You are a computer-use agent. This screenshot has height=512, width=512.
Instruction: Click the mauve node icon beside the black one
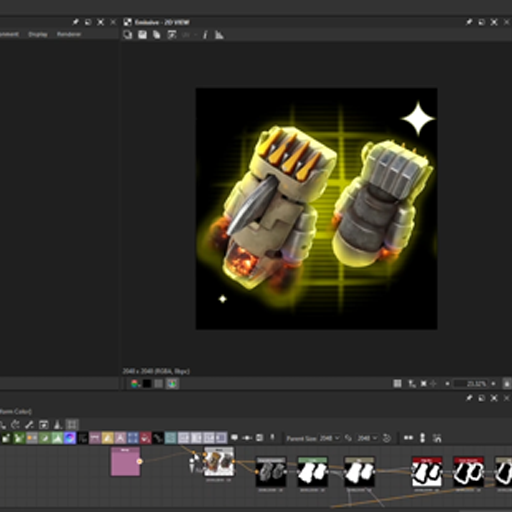tap(95, 438)
